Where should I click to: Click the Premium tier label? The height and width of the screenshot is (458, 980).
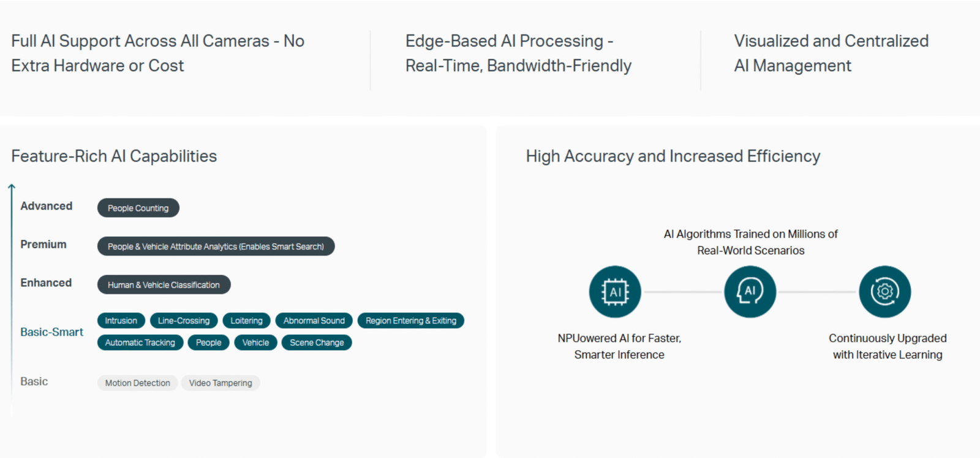coord(43,244)
